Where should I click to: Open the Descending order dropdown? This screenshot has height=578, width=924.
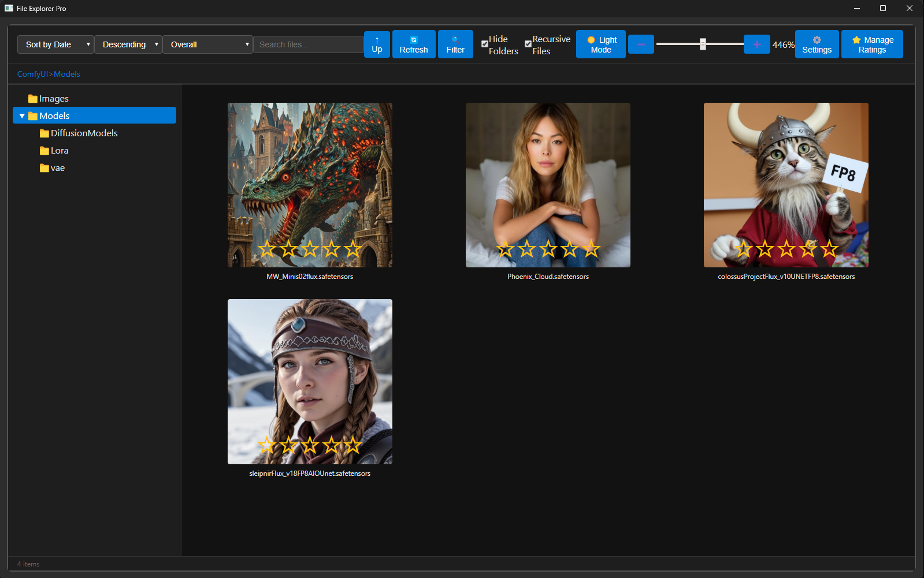coord(128,44)
